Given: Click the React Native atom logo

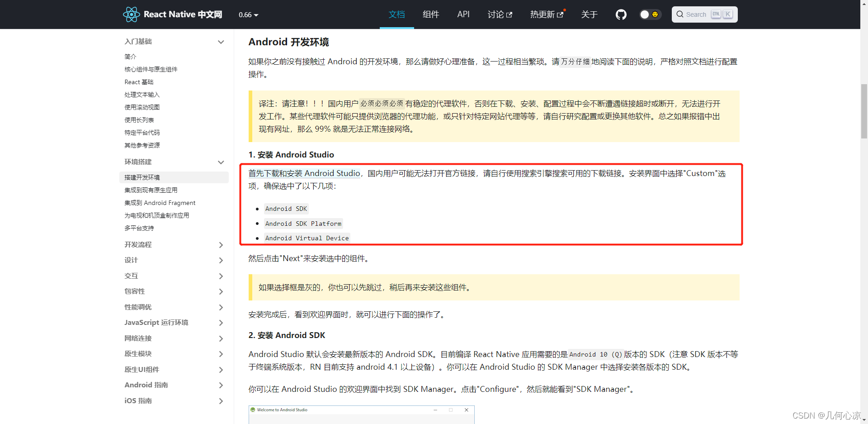Looking at the screenshot, I should 131,14.
